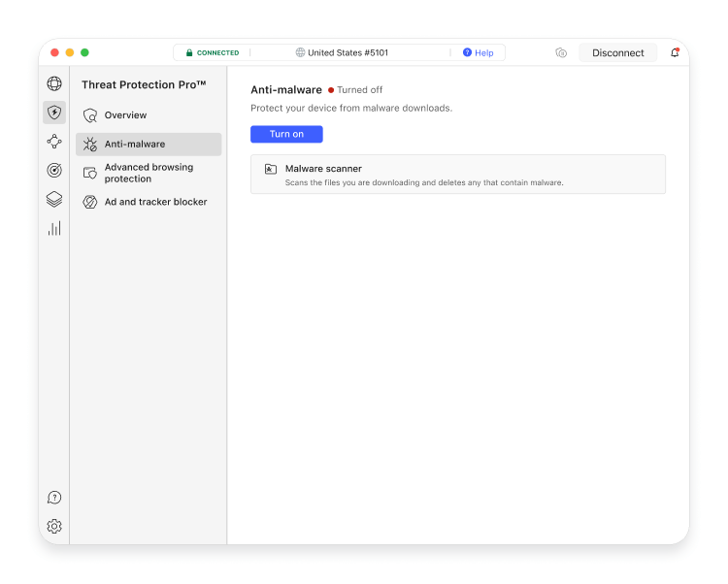The width and height of the screenshot is (728, 584).
Task: Click the stacked layers sidebar icon
Action: [54, 200]
